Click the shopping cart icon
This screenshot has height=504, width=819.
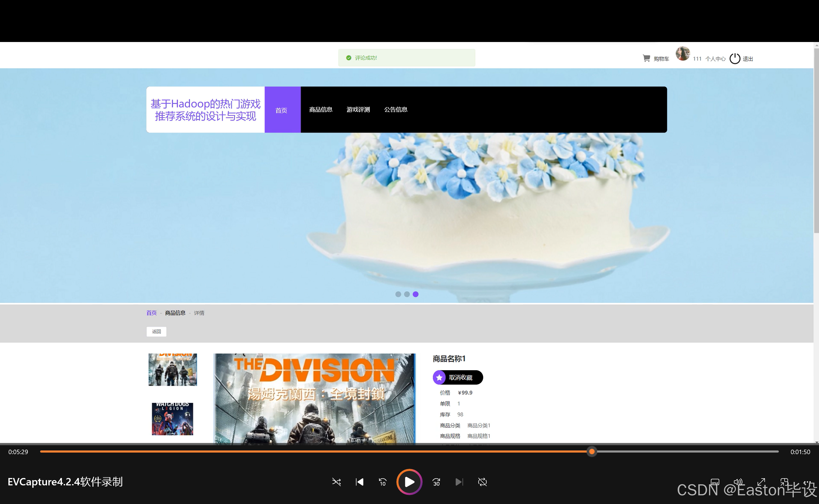[x=646, y=58]
